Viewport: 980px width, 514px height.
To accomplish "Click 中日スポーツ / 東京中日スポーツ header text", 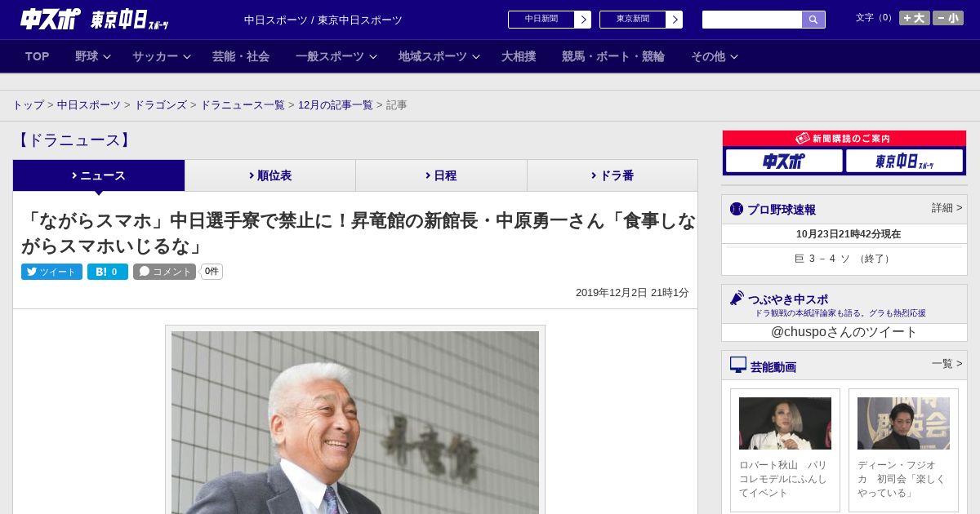I will [x=323, y=20].
